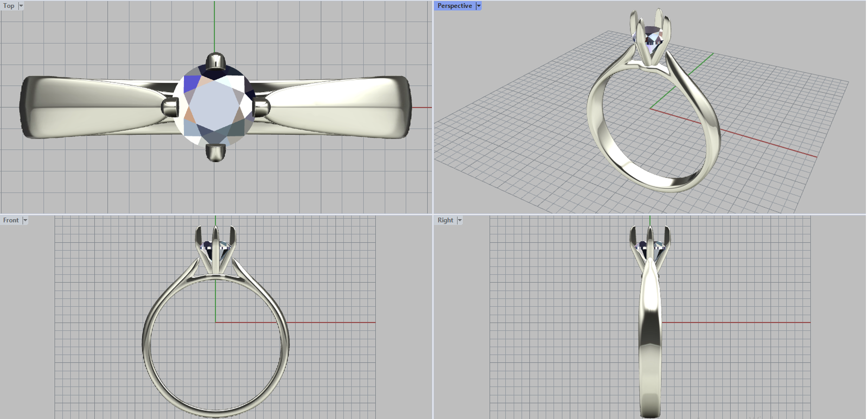Click the Right viewport title label

click(x=445, y=220)
